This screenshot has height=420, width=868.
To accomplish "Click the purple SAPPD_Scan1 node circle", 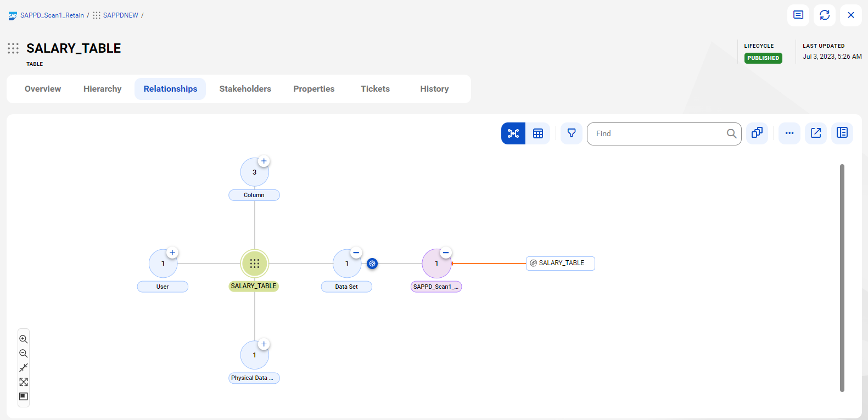I will pyautogui.click(x=436, y=264).
